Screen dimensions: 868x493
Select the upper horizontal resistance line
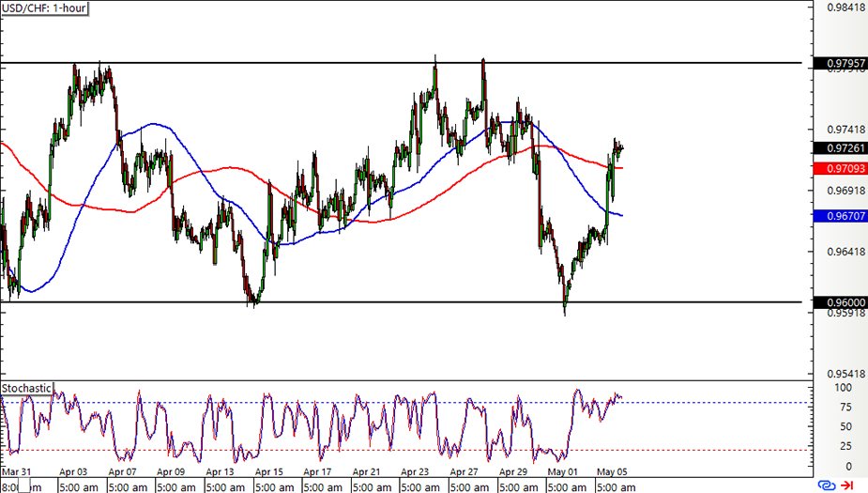(401, 63)
